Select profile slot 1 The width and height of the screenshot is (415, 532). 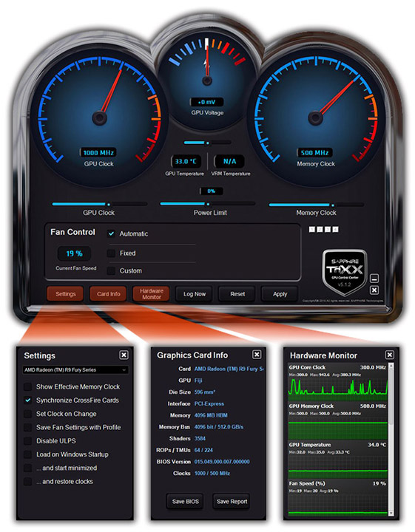click(311, 230)
